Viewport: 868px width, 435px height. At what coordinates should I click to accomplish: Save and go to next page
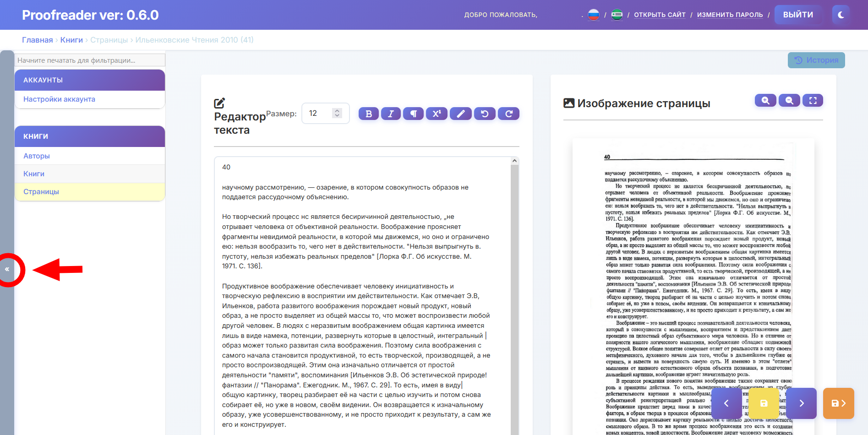click(x=838, y=403)
